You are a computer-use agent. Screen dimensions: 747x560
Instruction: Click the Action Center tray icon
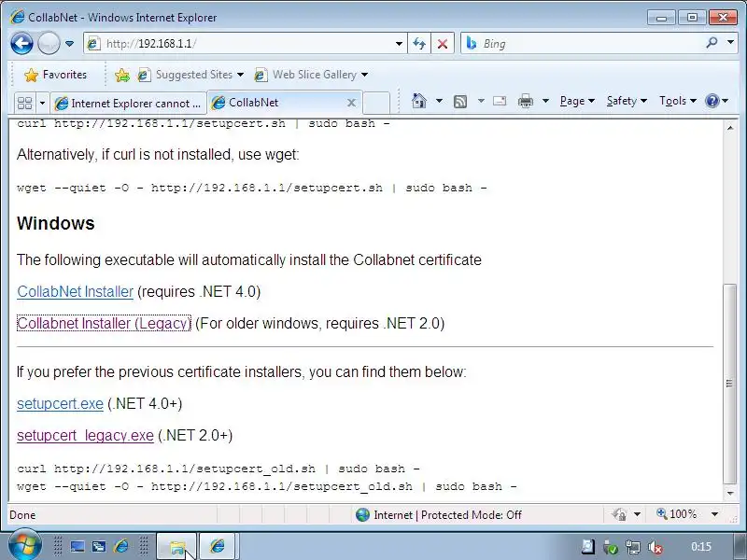pyautogui.click(x=588, y=547)
